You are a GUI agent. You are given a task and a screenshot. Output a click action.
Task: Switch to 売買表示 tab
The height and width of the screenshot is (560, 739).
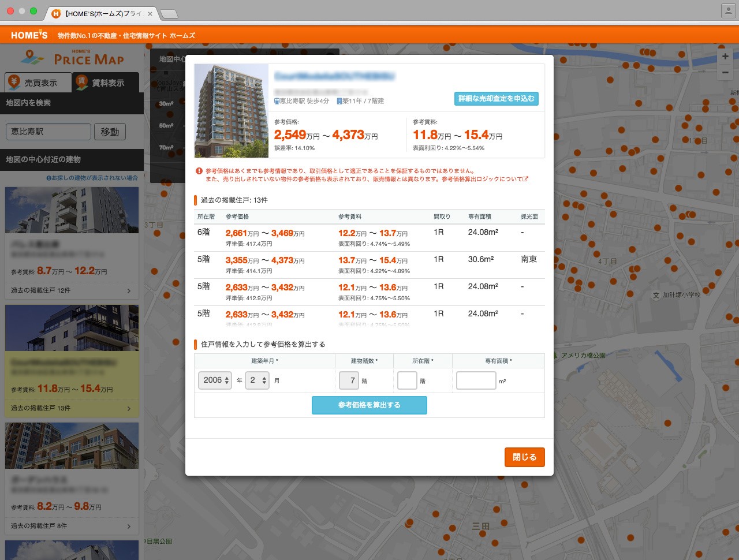[38, 83]
